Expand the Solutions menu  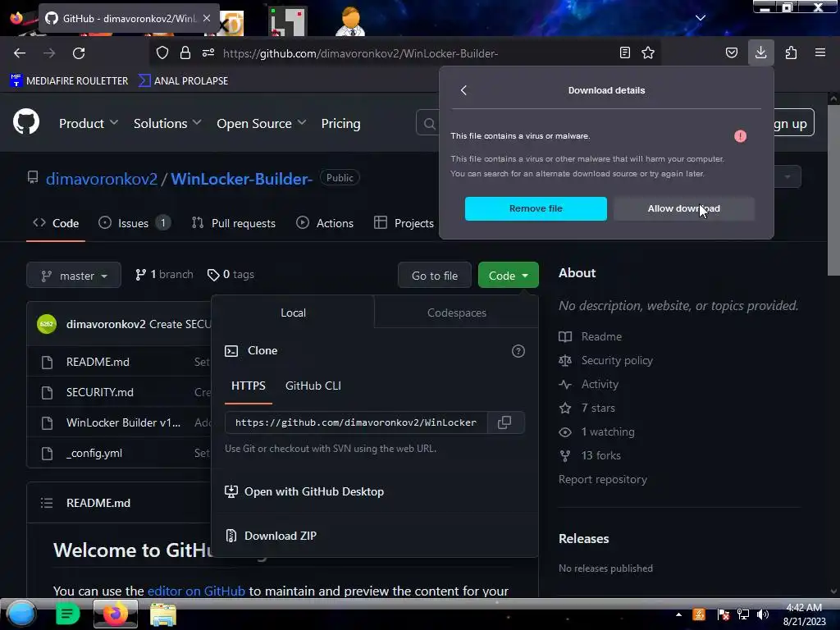pyautogui.click(x=167, y=123)
